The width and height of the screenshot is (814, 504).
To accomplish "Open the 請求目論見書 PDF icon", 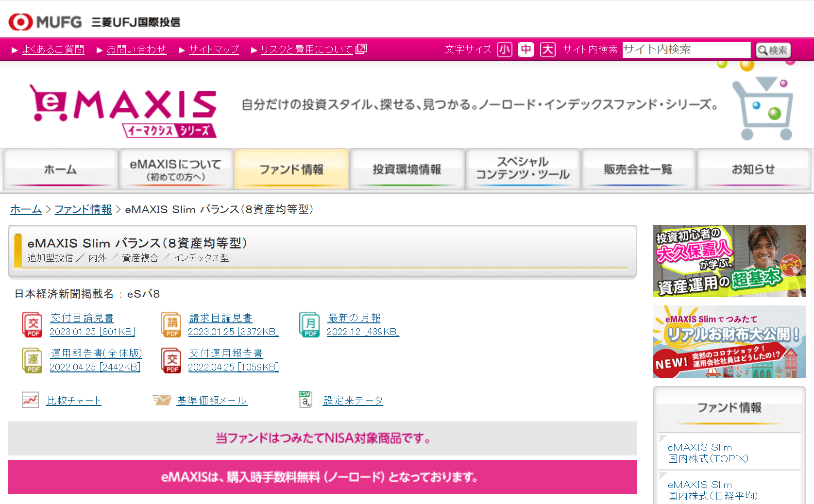I will (171, 325).
